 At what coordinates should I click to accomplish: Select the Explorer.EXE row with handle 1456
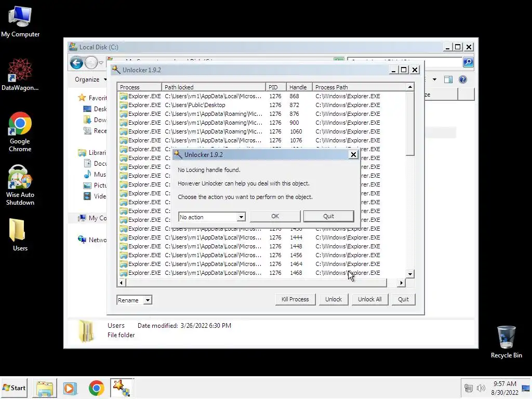262,255
